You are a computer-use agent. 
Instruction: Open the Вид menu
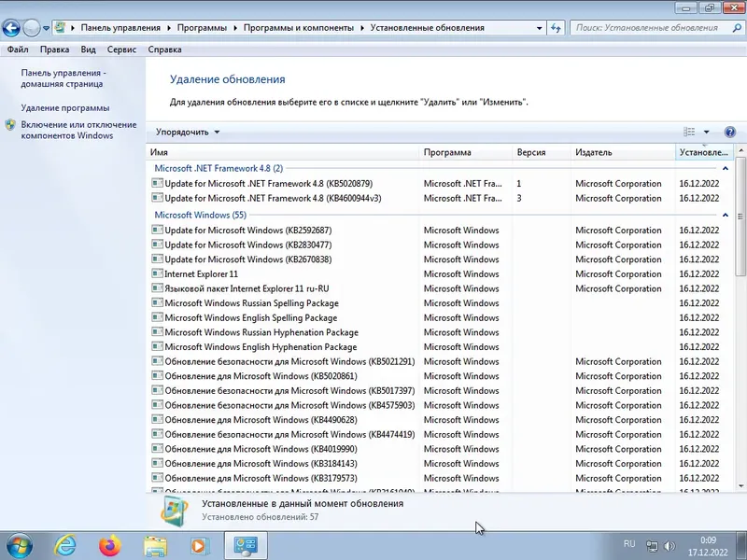tap(88, 49)
